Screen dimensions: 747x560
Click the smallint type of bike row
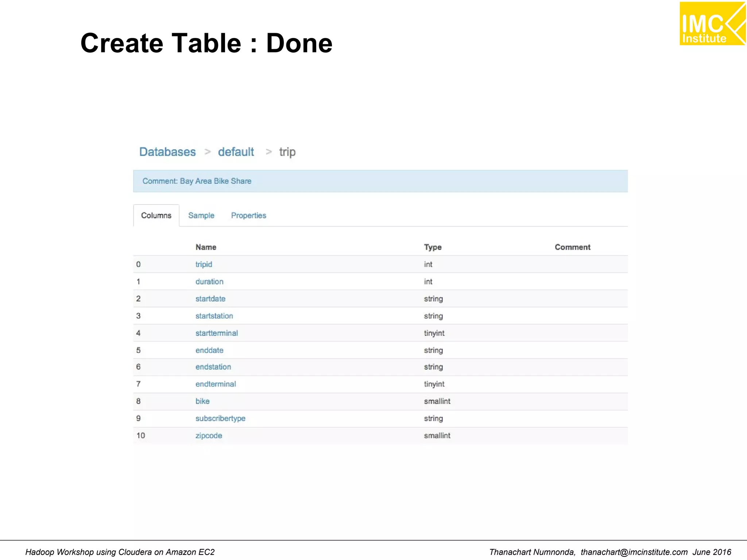437,401
